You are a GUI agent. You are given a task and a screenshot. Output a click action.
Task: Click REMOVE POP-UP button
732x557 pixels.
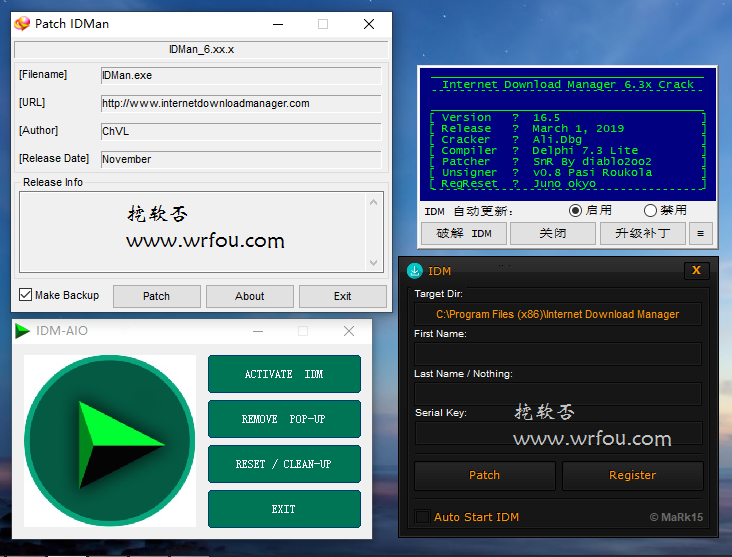tap(284, 419)
